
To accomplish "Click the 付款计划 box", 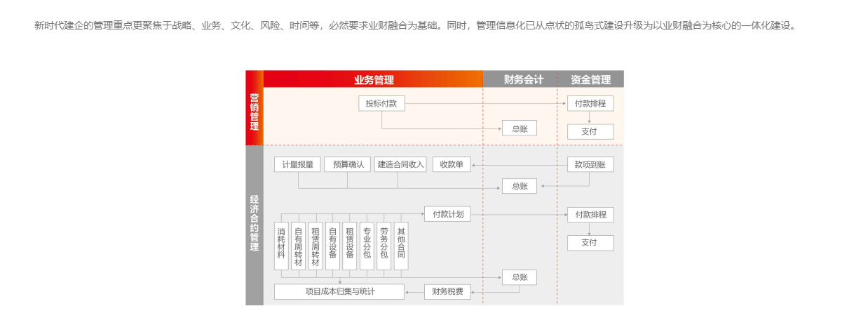I will coord(447,214).
